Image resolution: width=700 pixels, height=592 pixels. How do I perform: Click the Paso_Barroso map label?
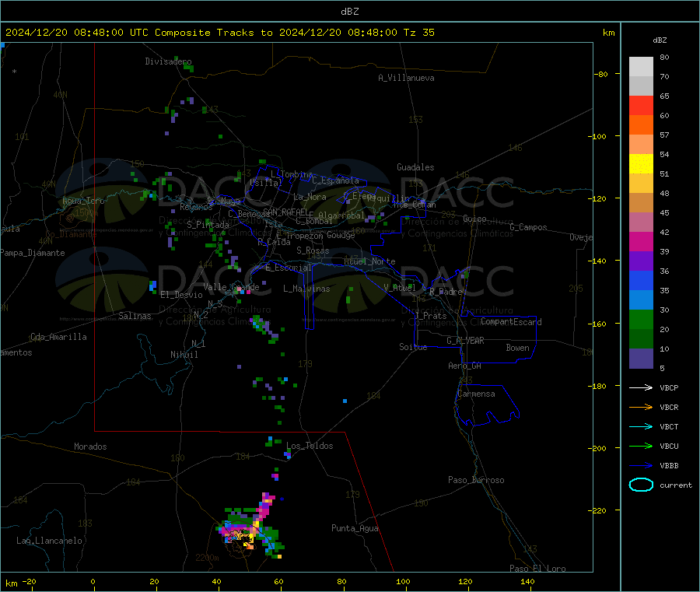(476, 480)
